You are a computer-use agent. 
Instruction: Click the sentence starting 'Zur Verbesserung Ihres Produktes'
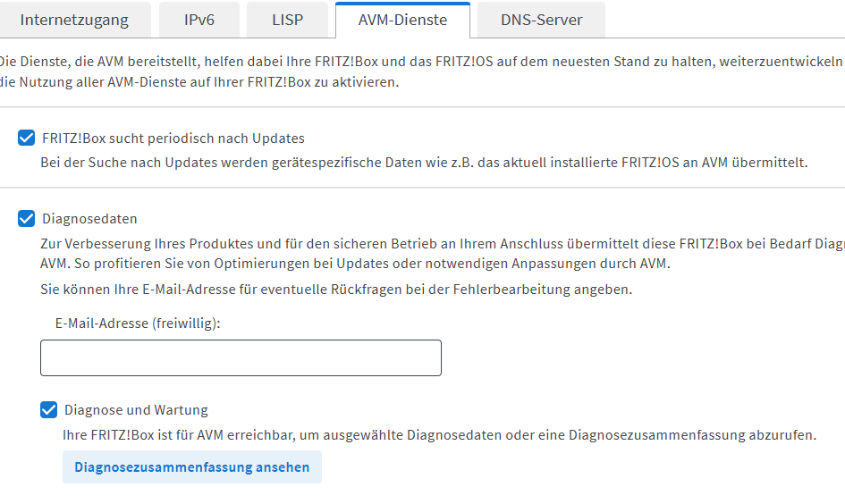point(443,244)
